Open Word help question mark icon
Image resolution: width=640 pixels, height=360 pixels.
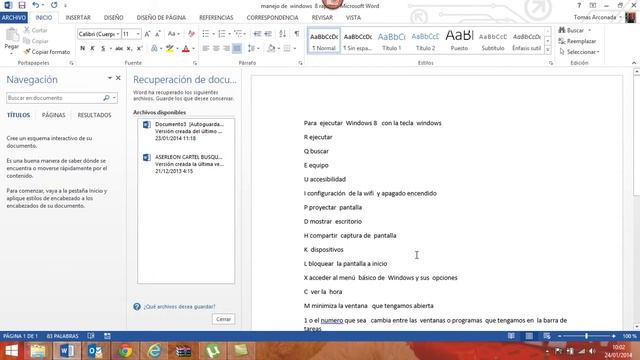pos(579,5)
